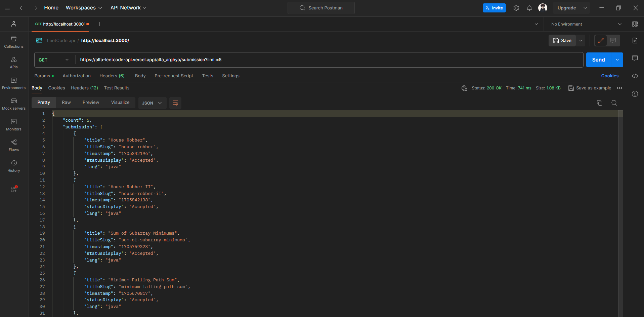The height and width of the screenshot is (317, 644).
Task: Copy the response body to clipboard
Action: pos(599,103)
